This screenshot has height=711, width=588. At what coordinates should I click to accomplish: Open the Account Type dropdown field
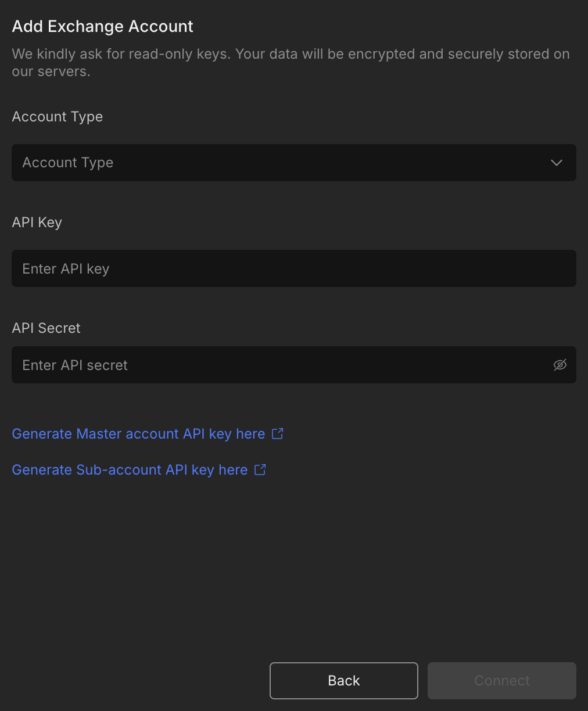pos(293,163)
